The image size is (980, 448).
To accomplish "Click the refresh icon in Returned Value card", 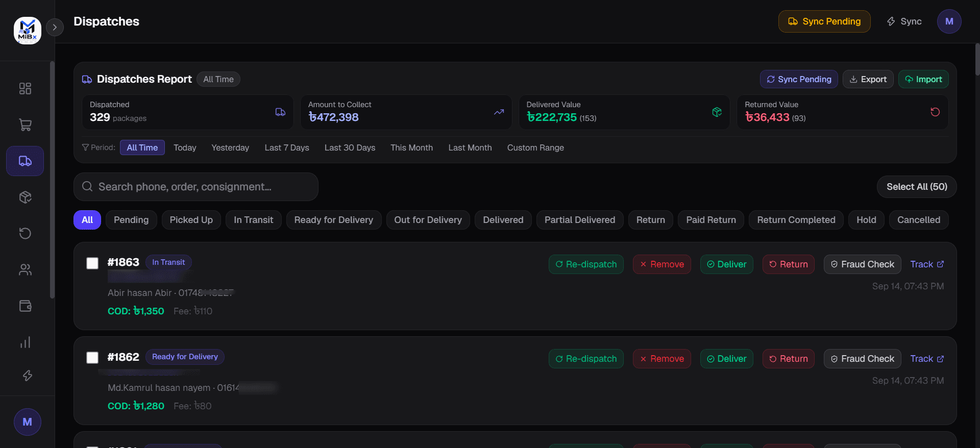I will (x=935, y=112).
